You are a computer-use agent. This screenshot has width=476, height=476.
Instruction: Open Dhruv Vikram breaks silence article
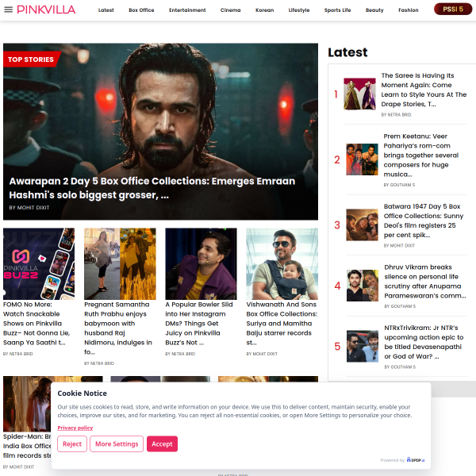tap(425, 281)
